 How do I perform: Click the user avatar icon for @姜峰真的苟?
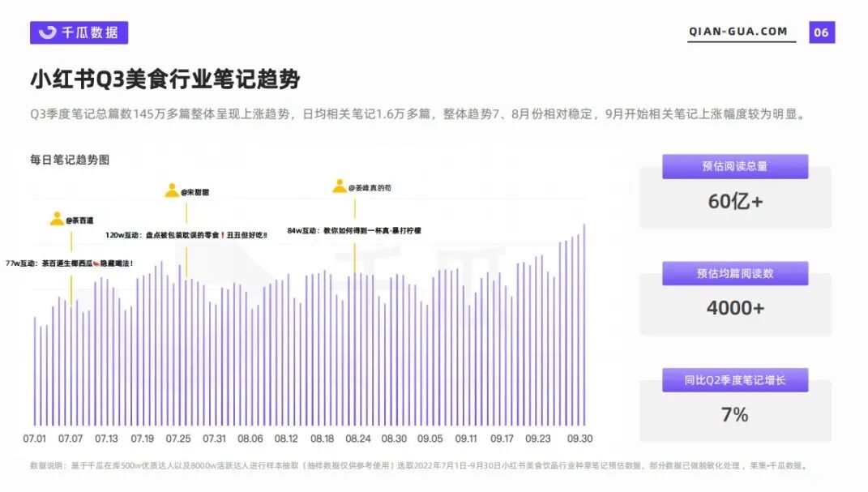pyautogui.click(x=340, y=186)
